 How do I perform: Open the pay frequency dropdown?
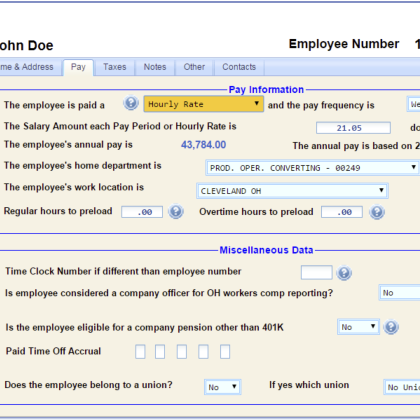[414, 104]
